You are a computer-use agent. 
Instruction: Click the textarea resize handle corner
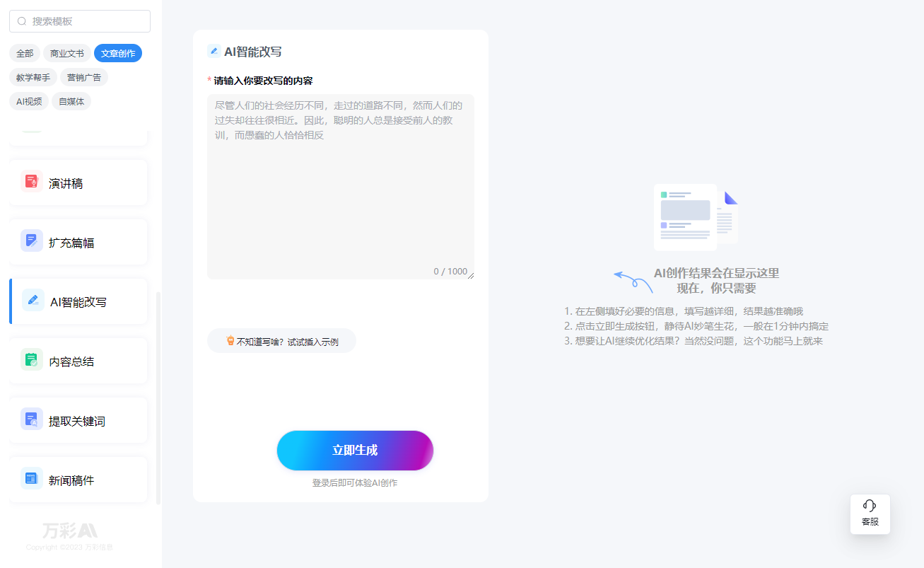[x=471, y=276]
